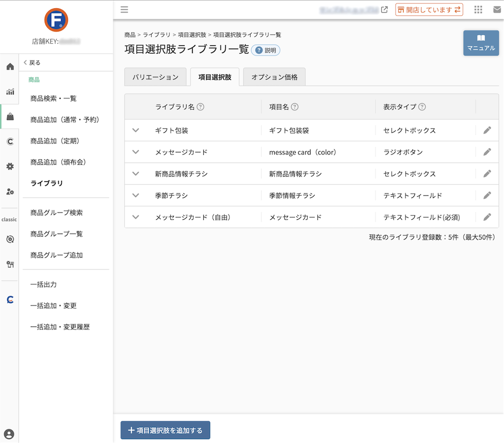
Task: Expand the メッセージカード（自由） row chevron
Action: 136,217
